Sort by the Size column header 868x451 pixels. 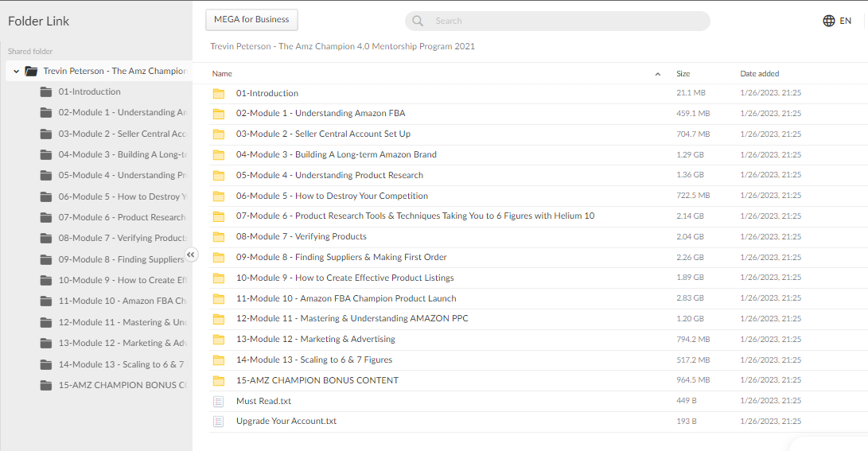tap(683, 74)
